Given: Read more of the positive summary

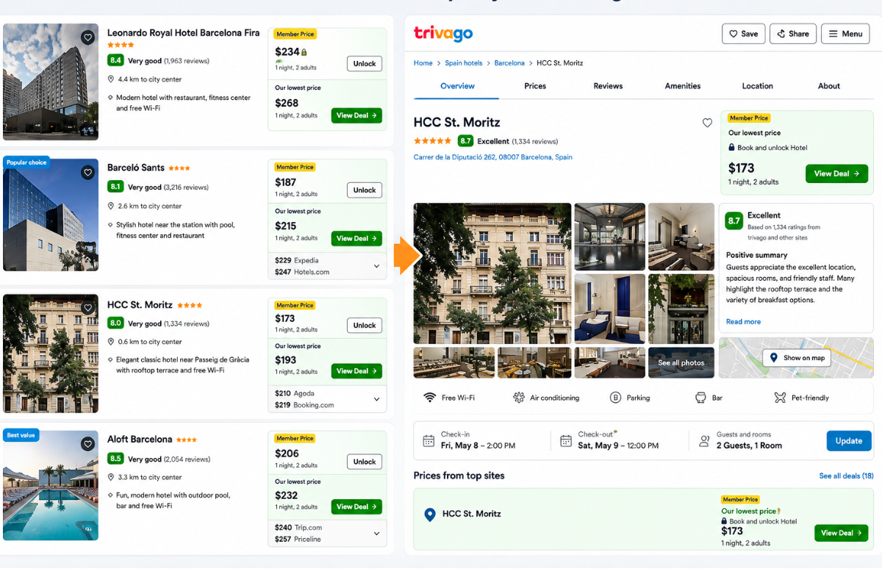Looking at the screenshot, I should click(x=743, y=321).
